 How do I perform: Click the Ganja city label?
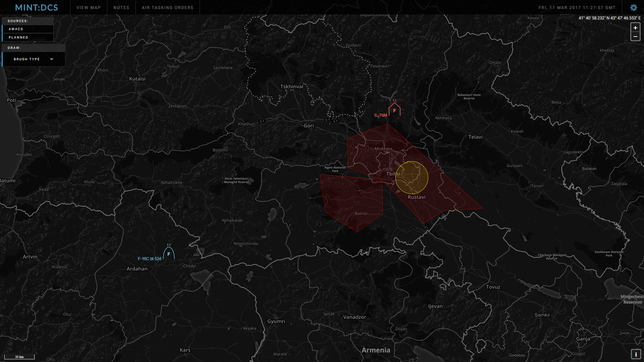tap(583, 339)
